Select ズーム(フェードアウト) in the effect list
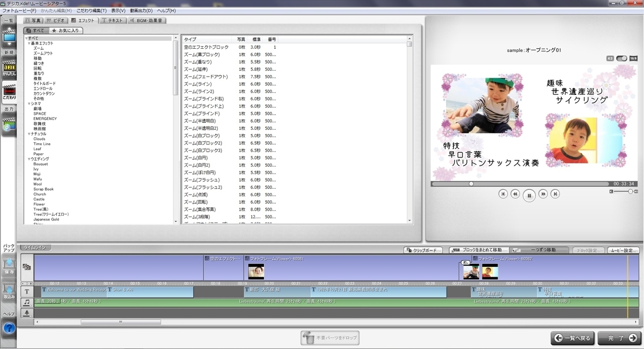Image resolution: width=644 pixels, height=349 pixels. point(206,77)
